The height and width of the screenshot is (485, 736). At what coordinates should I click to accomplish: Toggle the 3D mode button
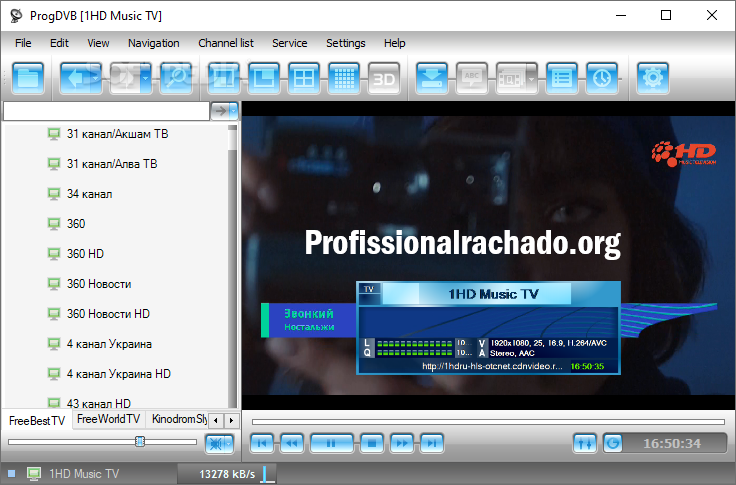384,78
